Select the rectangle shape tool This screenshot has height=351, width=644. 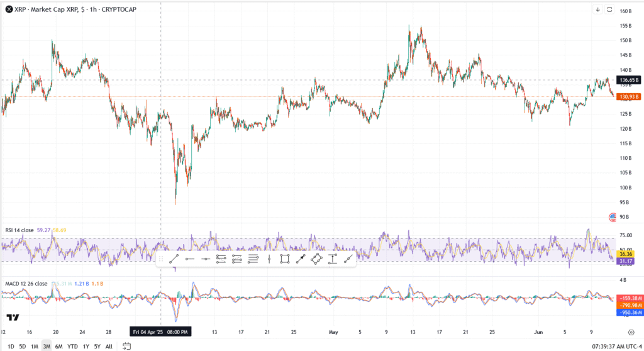(284, 259)
